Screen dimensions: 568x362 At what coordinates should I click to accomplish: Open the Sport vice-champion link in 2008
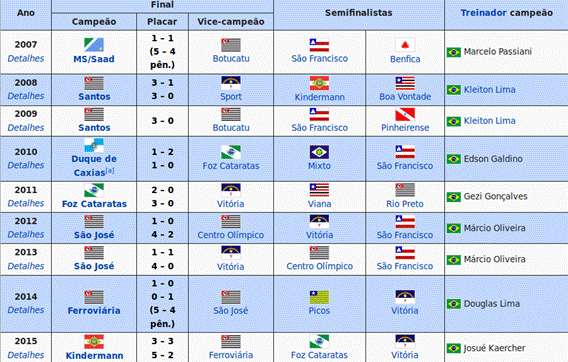tap(231, 97)
